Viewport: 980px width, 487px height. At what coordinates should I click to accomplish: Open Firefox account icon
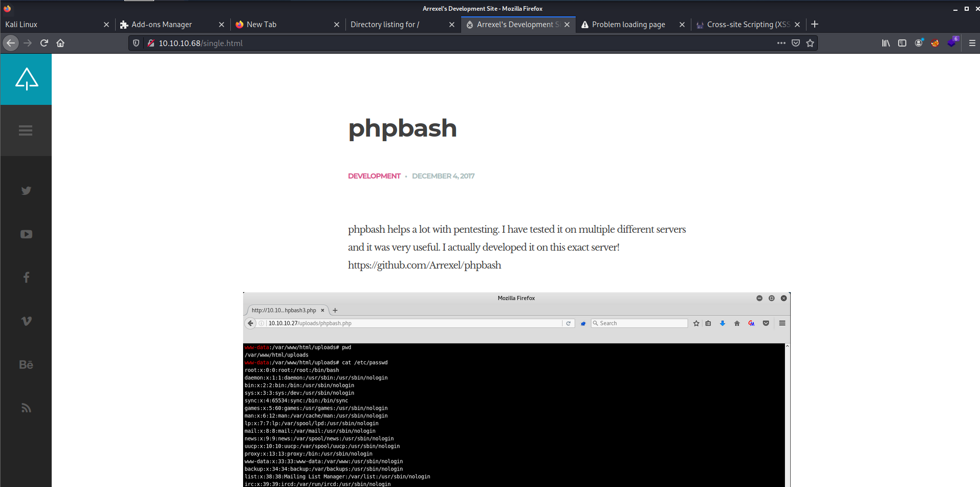pos(919,43)
